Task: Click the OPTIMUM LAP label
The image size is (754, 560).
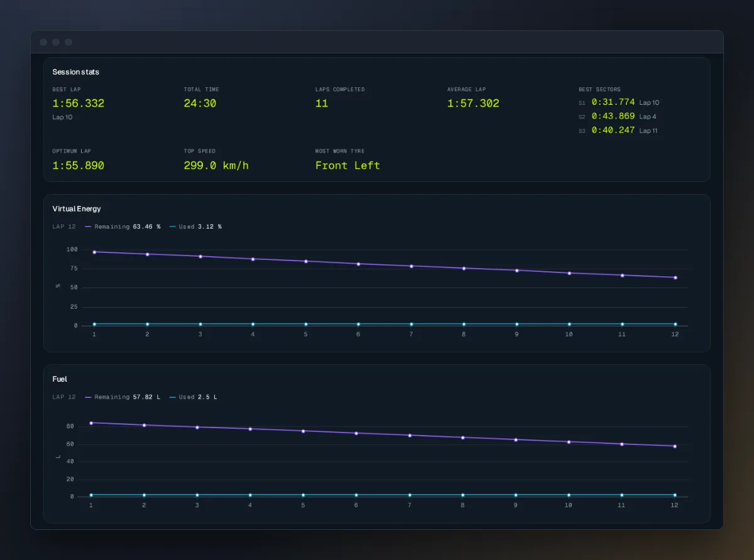Action: 72,151
